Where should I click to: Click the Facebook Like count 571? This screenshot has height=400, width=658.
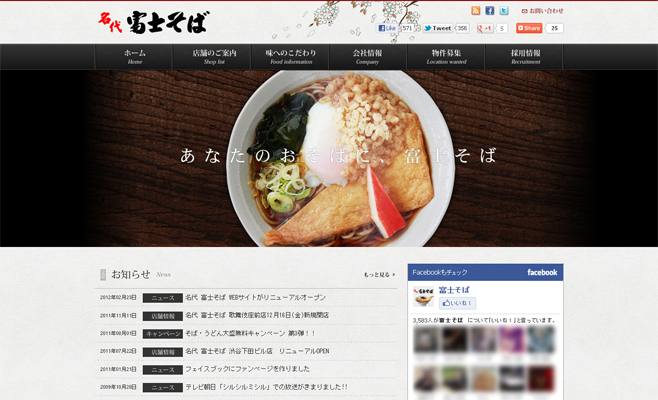click(x=407, y=28)
